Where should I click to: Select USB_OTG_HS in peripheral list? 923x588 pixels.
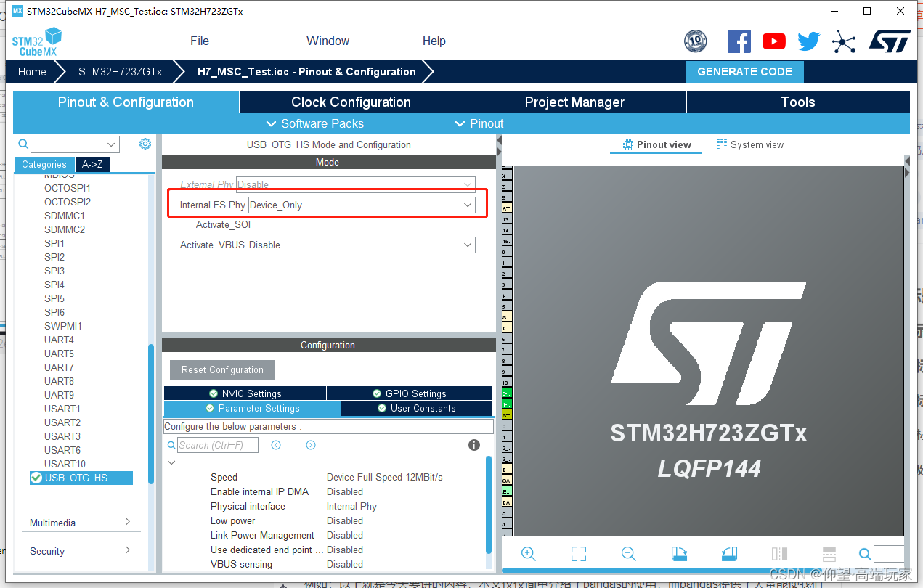81,478
